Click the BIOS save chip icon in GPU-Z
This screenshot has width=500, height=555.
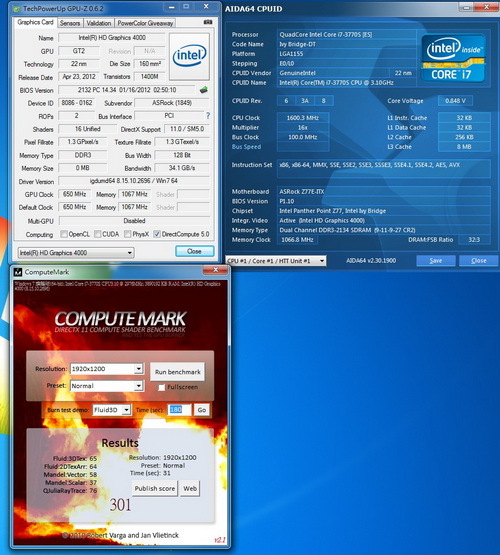pyautogui.click(x=204, y=90)
